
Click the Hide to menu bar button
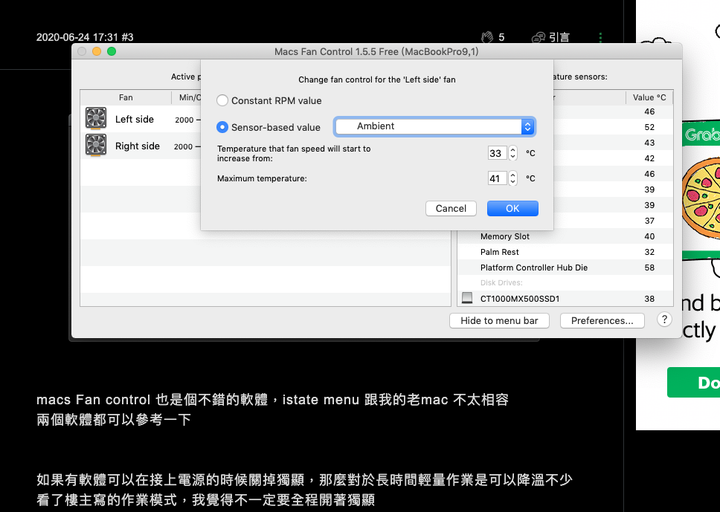coord(499,321)
